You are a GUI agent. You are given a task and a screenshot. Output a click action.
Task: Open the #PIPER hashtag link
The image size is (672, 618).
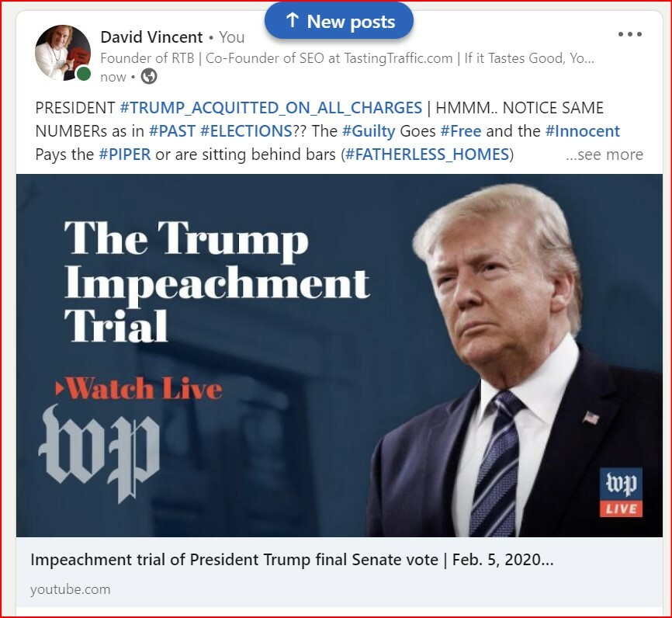(125, 154)
